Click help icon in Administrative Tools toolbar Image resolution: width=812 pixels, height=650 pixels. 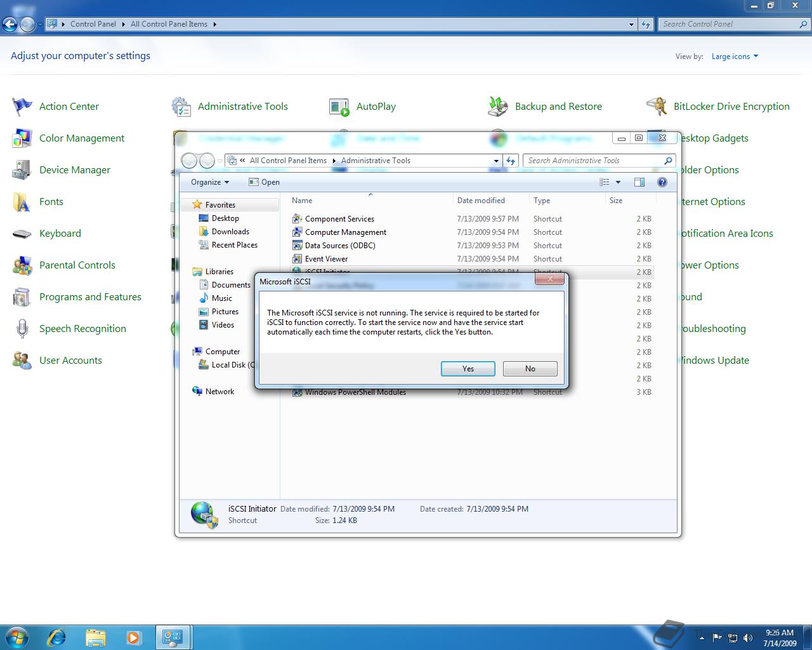point(662,182)
